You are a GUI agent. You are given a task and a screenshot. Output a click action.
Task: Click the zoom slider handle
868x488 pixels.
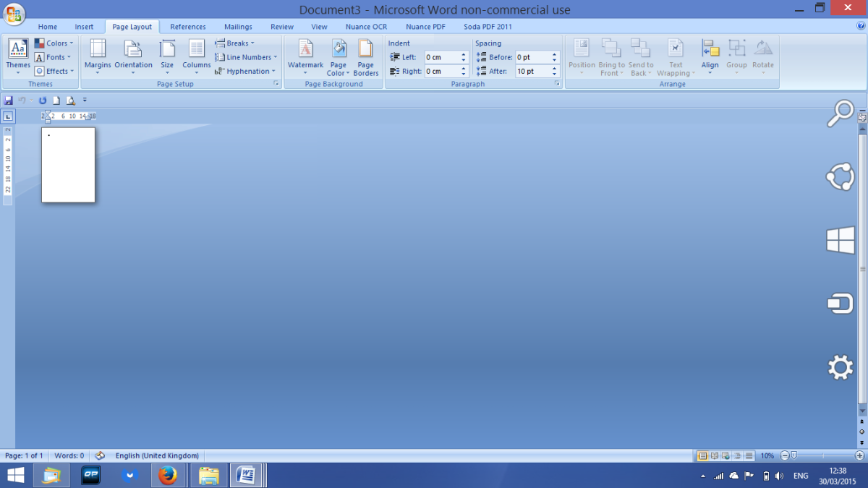793,456
